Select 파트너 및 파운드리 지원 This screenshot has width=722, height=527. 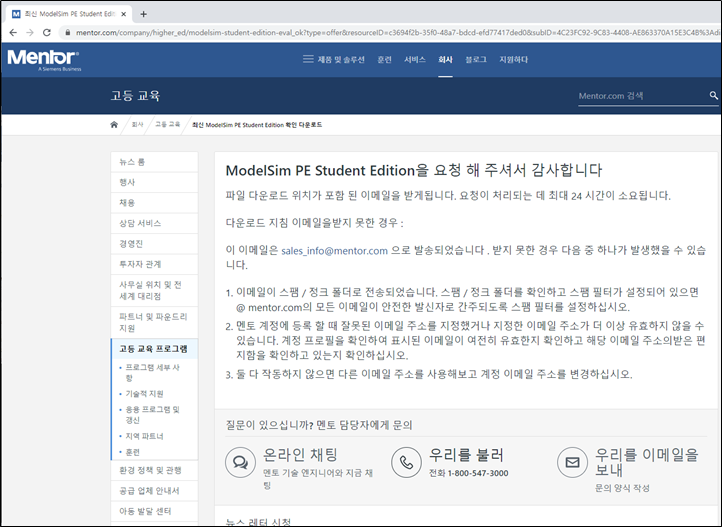(154, 322)
